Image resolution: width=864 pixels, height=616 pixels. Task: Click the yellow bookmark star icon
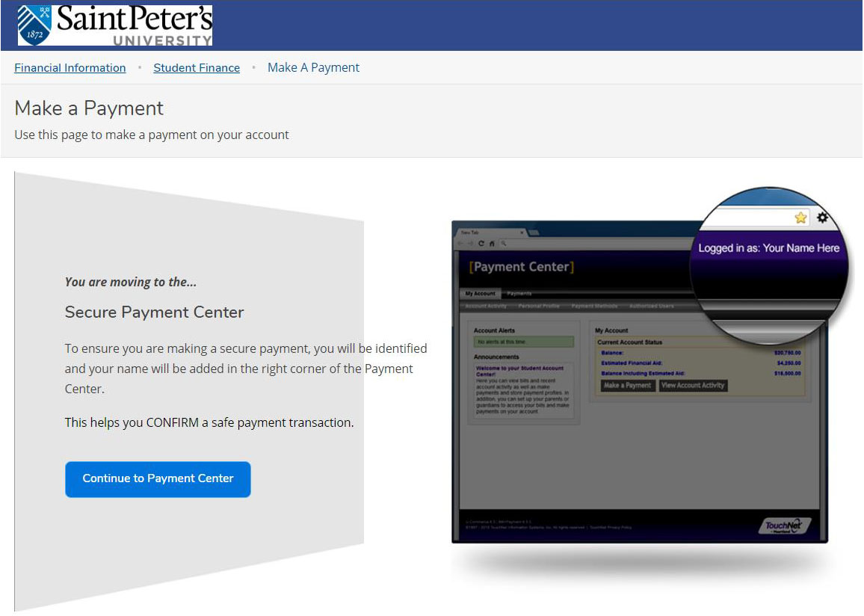pos(800,218)
